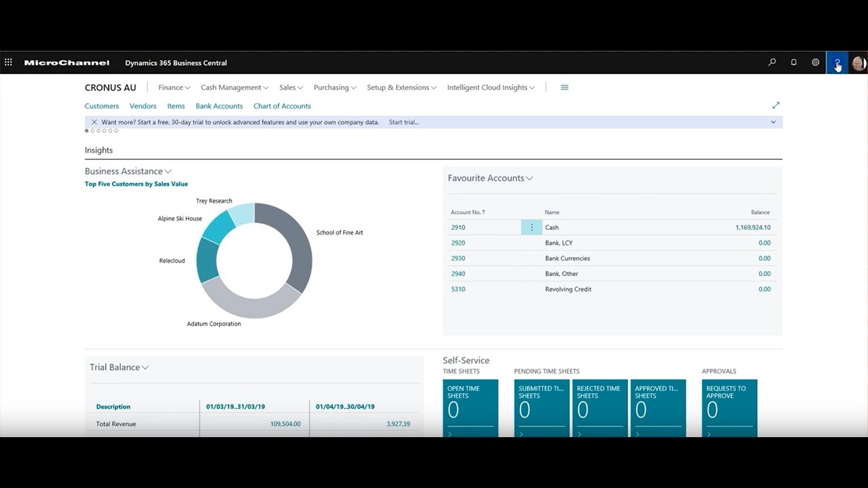Click the Name column header
This screenshot has height=488, width=868.
click(x=552, y=212)
